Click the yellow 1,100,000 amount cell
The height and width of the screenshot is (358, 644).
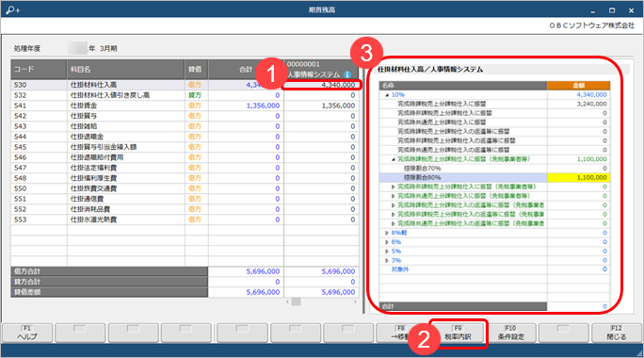[578, 177]
